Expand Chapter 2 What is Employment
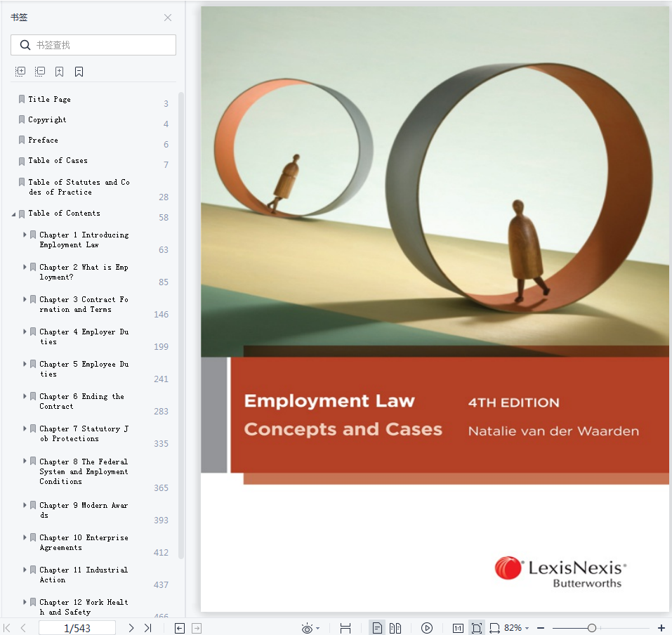Viewport: 672px width, 635px height. coord(25,267)
